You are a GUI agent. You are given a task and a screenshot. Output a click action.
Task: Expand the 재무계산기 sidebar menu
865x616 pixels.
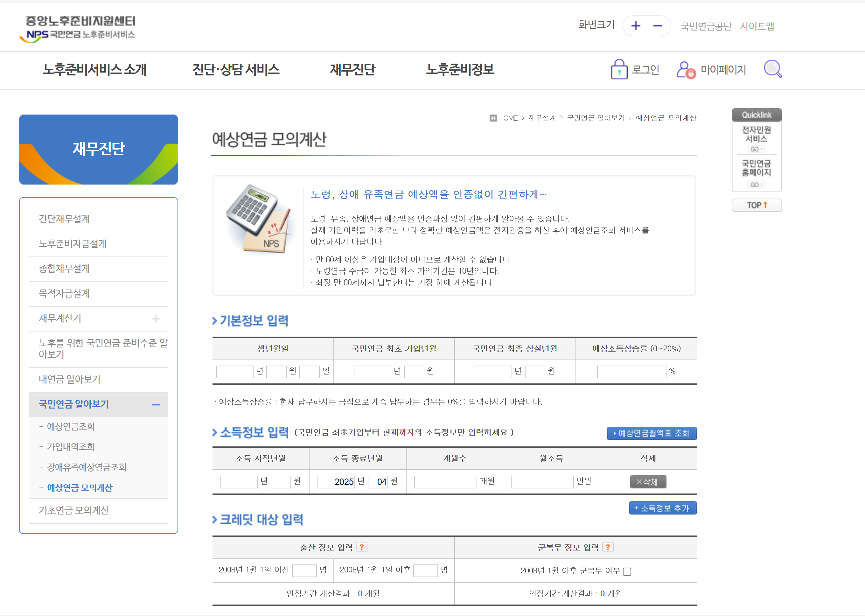(x=156, y=318)
